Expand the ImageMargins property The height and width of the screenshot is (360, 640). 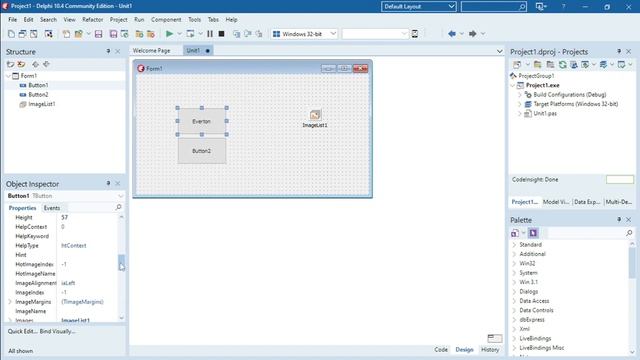(10, 302)
